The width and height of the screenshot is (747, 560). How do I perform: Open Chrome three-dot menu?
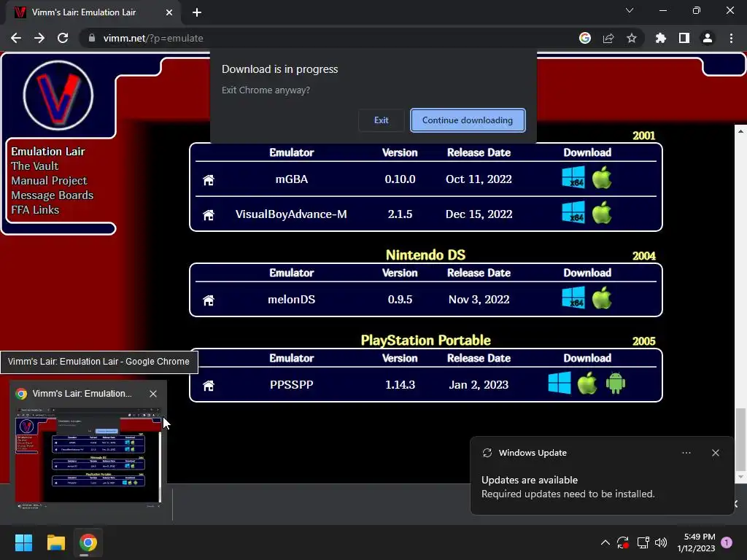(x=731, y=38)
